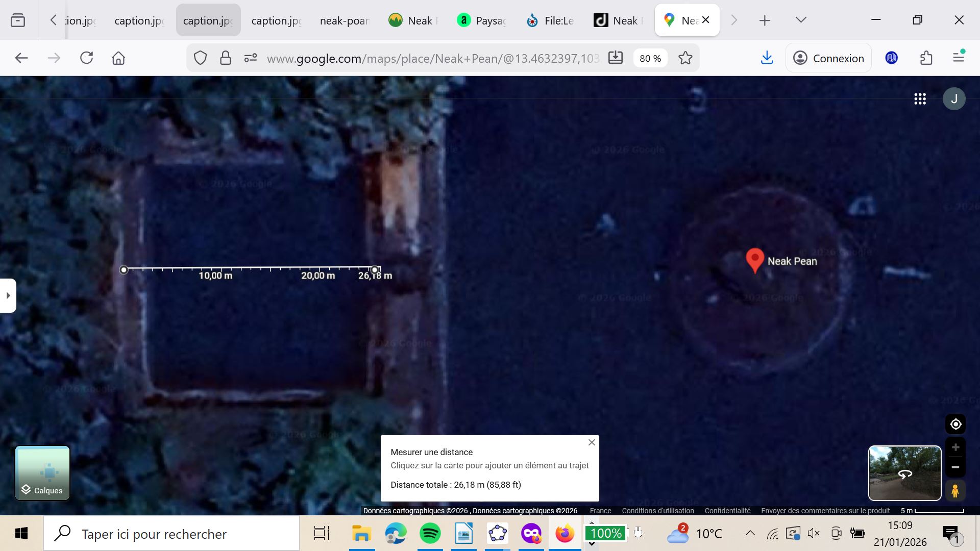The height and width of the screenshot is (551, 980).
Task: Open the Firefox downloads arrow icon
Action: click(767, 58)
